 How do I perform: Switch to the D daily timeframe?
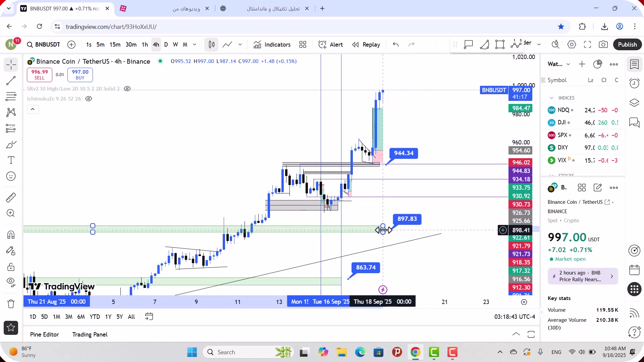tap(166, 45)
